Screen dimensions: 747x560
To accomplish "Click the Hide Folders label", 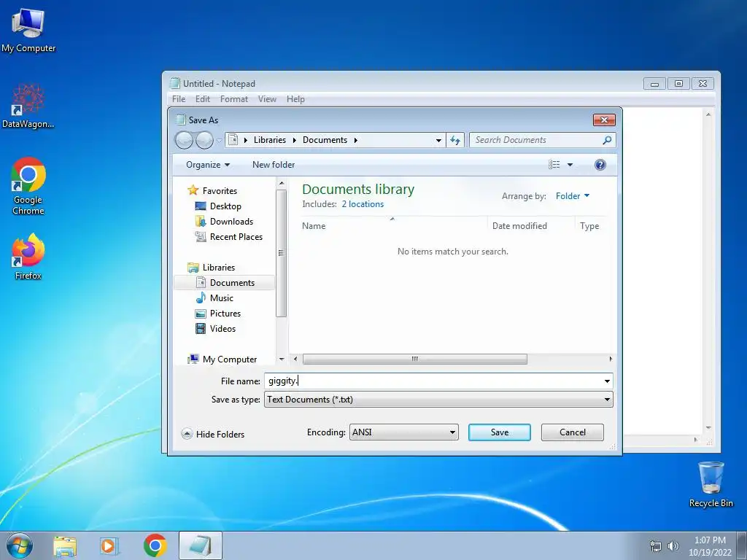I will [220, 435].
